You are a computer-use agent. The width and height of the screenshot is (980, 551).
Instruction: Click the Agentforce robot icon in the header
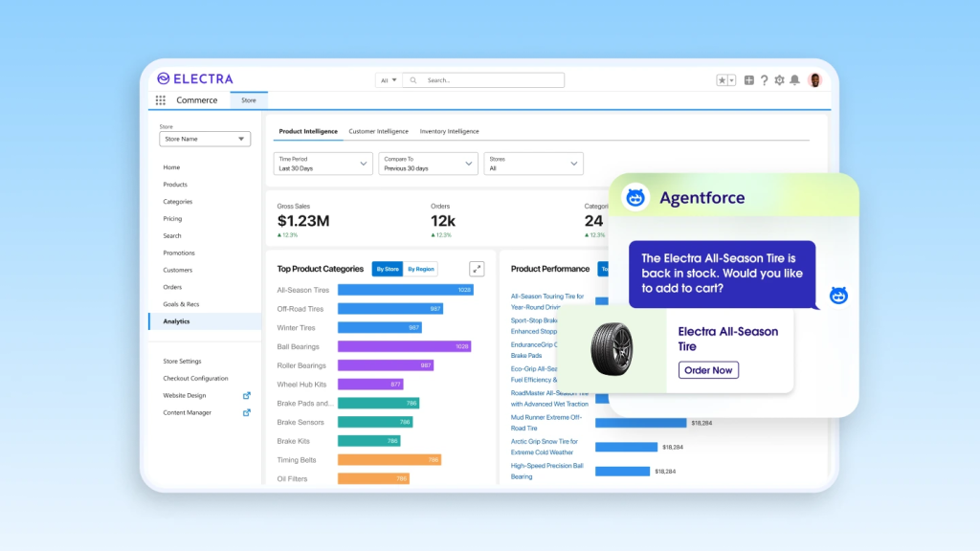[x=635, y=197]
